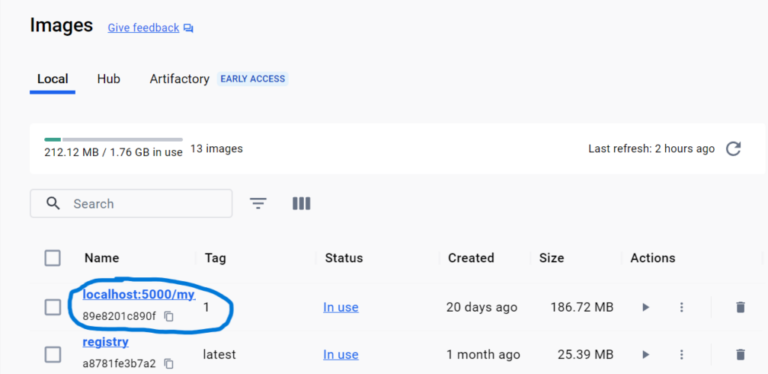Viewport: 768px width, 374px height.
Task: Copy image ID 89e8201c890f
Action: [x=168, y=317]
